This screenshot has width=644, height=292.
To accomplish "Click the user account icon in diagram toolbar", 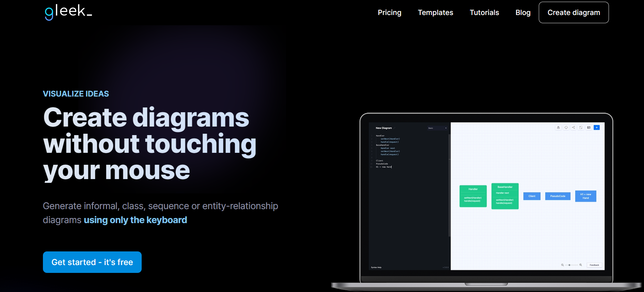I will [x=558, y=128].
